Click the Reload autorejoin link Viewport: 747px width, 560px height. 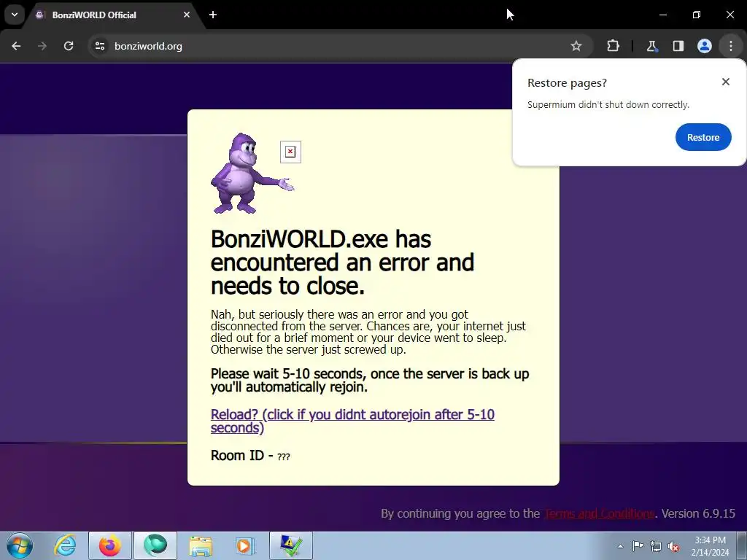click(x=352, y=421)
